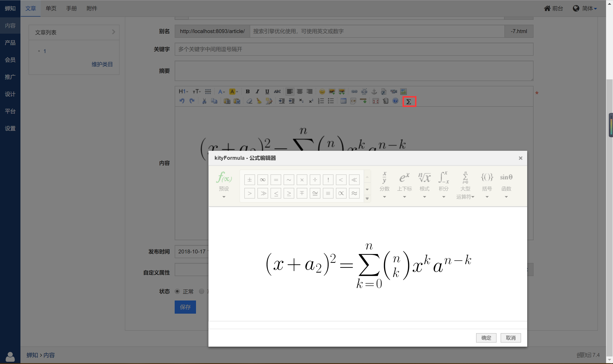The height and width of the screenshot is (364, 613).
Task: Insert the infinity symbol
Action: (263, 180)
